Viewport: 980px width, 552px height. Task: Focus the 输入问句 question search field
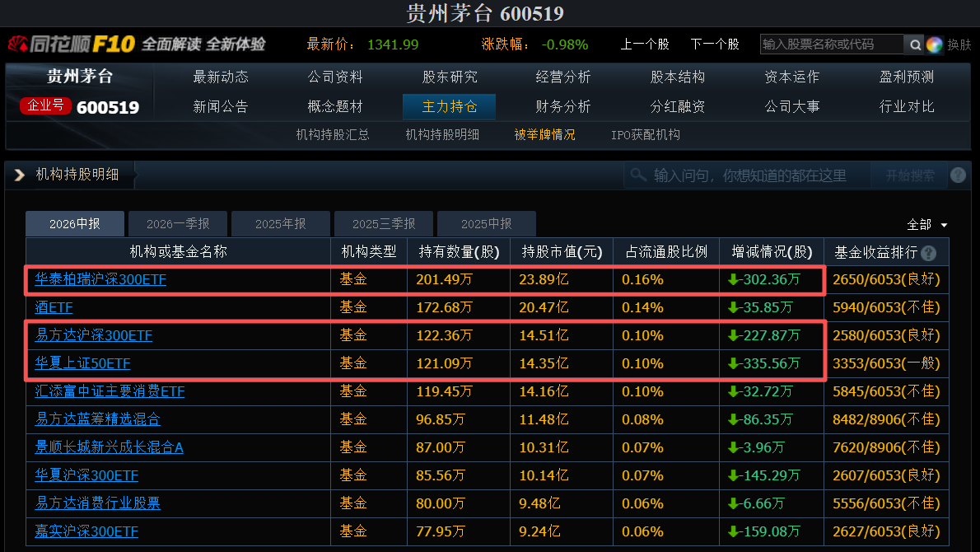[748, 175]
